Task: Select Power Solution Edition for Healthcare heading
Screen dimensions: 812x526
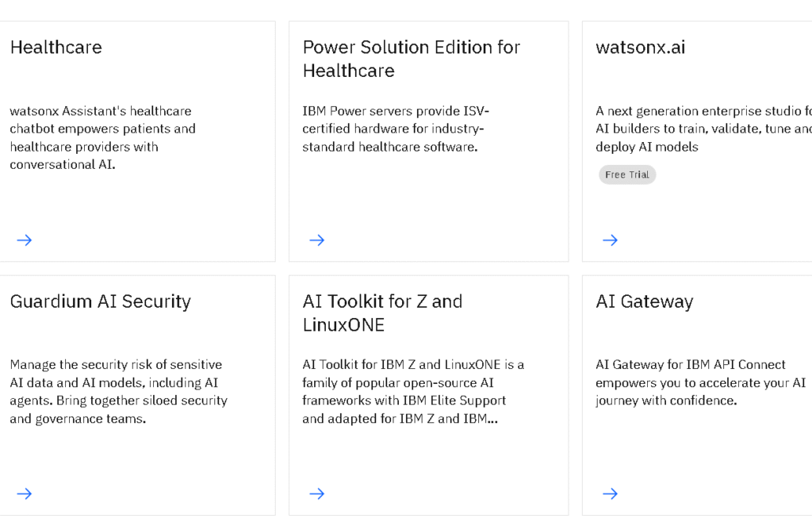Action: [411, 59]
